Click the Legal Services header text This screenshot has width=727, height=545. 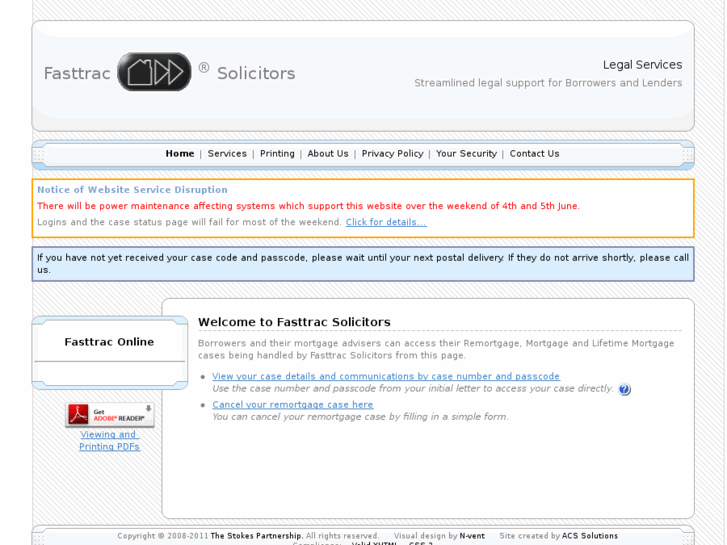click(x=643, y=64)
